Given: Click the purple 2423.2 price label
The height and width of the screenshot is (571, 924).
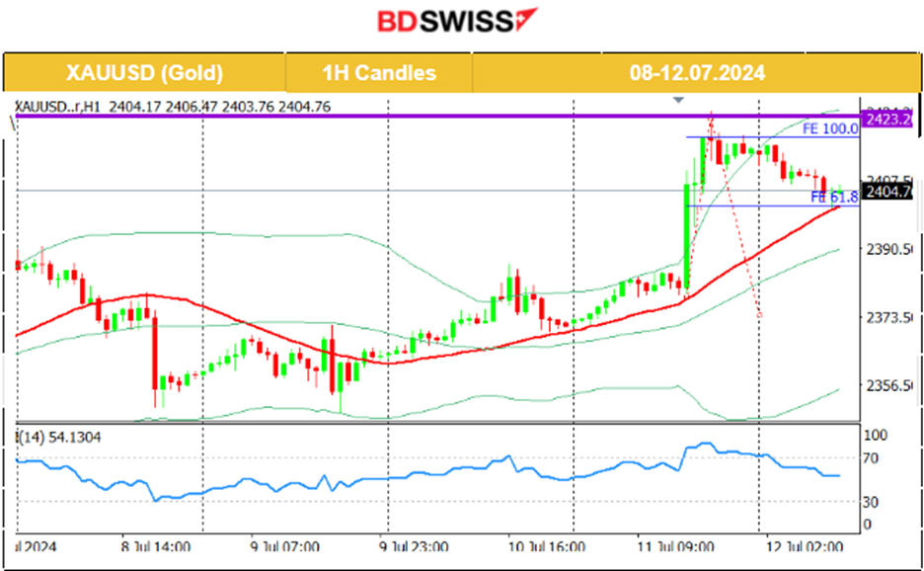Looking at the screenshot, I should click(x=886, y=120).
